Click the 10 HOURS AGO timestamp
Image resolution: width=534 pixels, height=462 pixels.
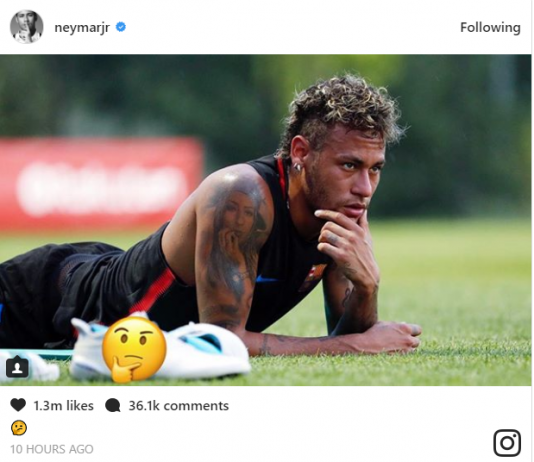coord(52,449)
